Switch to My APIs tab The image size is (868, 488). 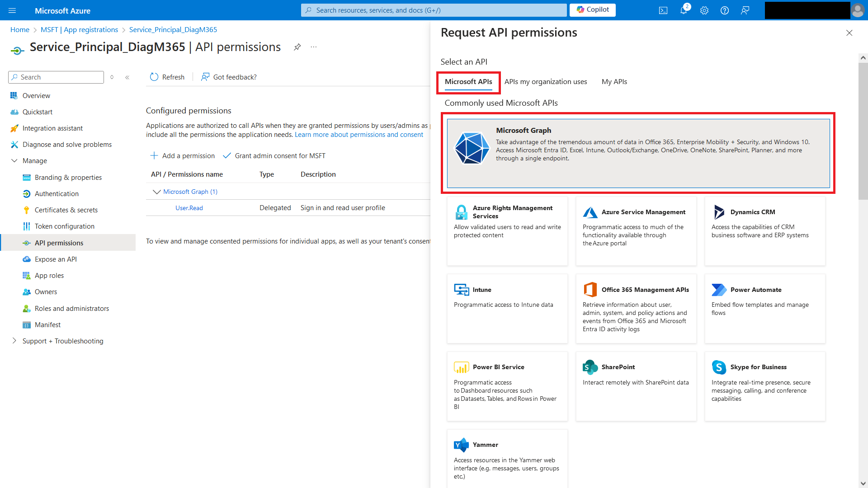(614, 82)
